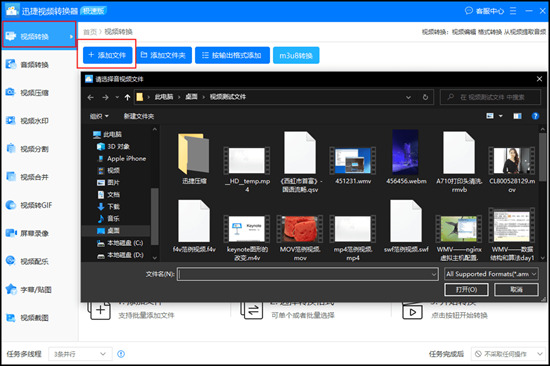Select the 456456.webm file
The width and height of the screenshot is (550, 366).
pos(406,157)
